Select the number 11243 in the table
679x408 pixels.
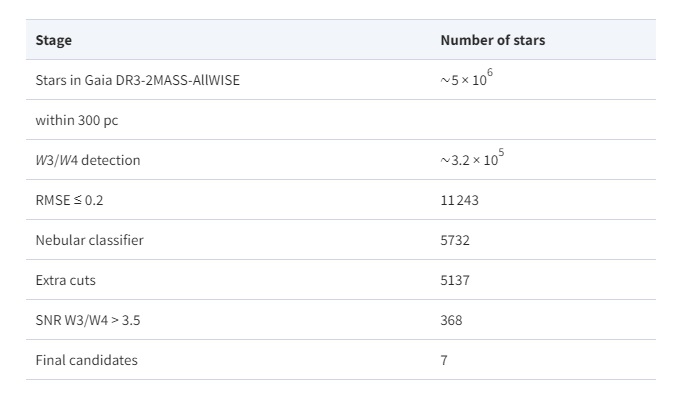tap(461, 200)
